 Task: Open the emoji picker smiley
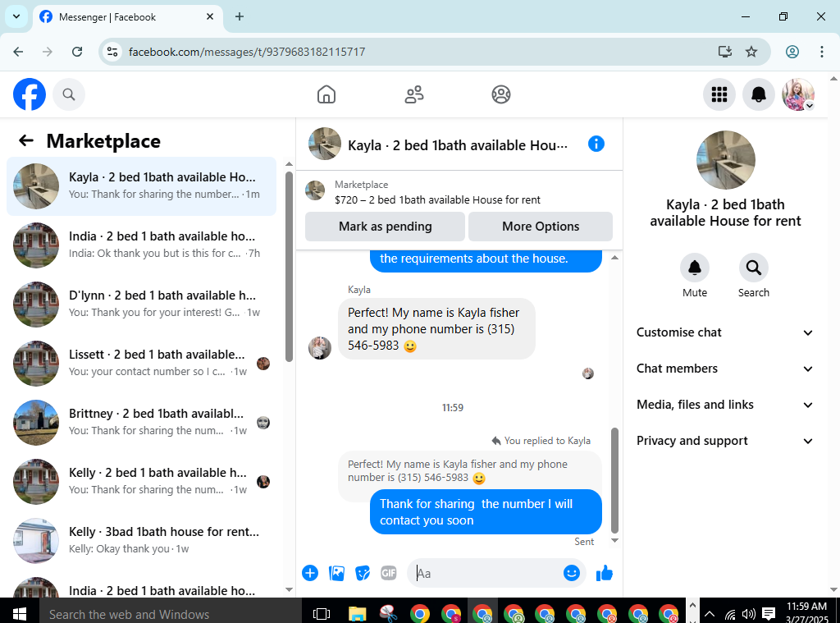tap(571, 573)
